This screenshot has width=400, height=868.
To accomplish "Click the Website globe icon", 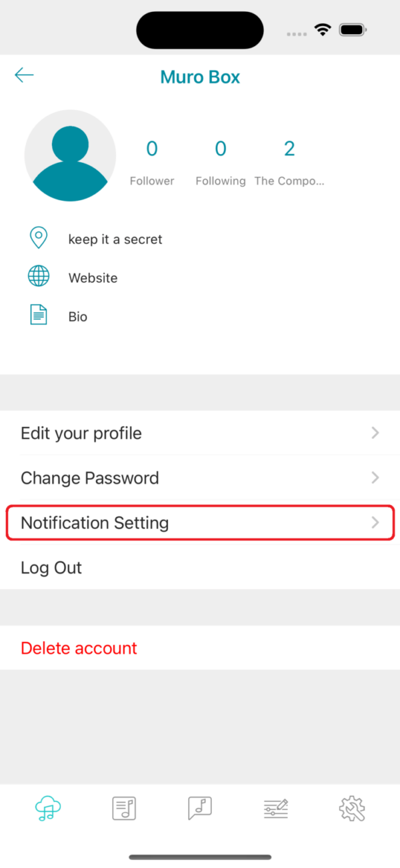I will pyautogui.click(x=39, y=276).
